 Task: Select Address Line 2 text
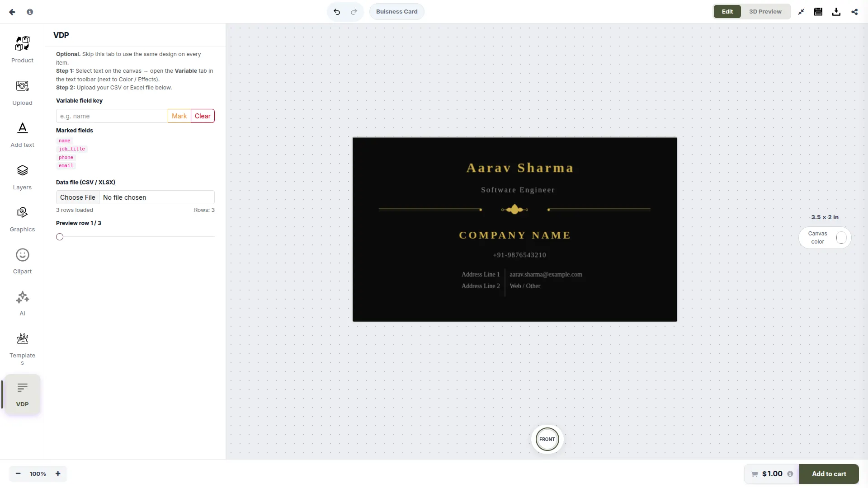481,286
